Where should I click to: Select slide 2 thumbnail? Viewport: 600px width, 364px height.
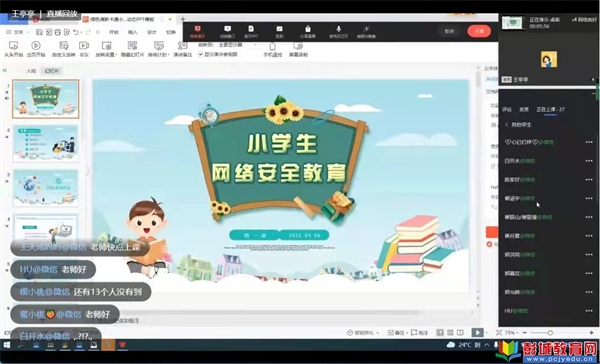pyautogui.click(x=46, y=144)
